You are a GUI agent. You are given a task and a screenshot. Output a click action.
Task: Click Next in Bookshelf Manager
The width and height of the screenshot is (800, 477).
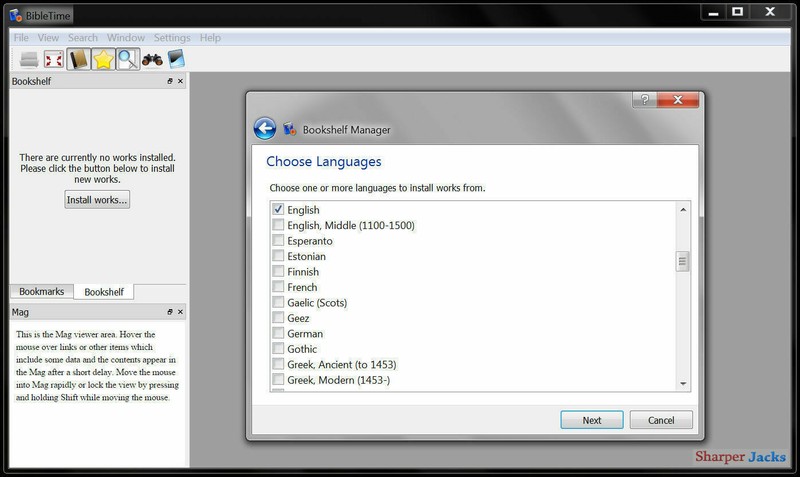point(592,420)
